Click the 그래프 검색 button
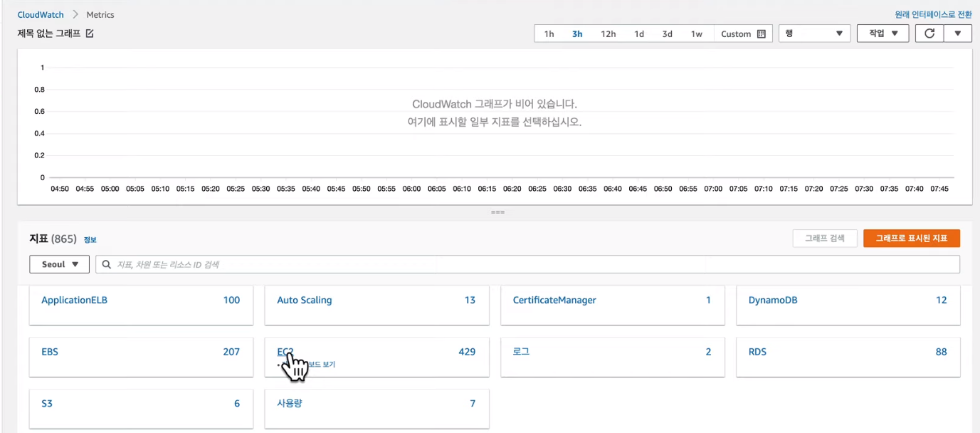This screenshot has width=980, height=433. (x=825, y=239)
